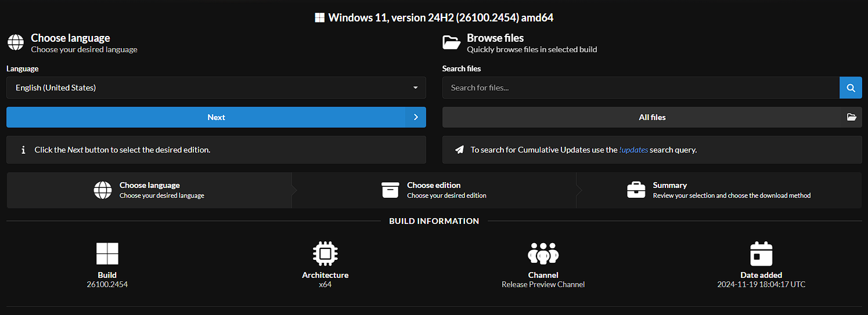Click the Browse files folder icon
Screen dimensions: 868x315
[x=451, y=43]
